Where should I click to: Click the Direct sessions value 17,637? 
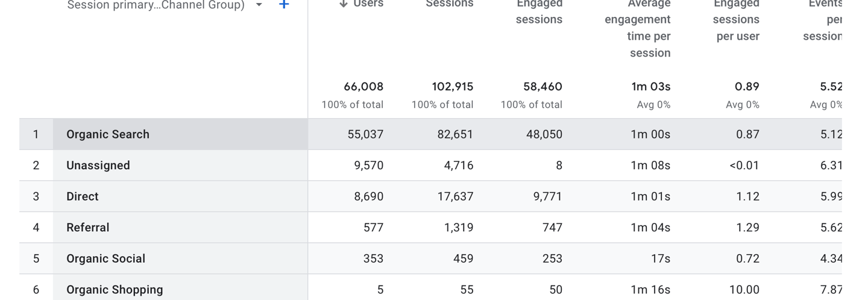[455, 196]
